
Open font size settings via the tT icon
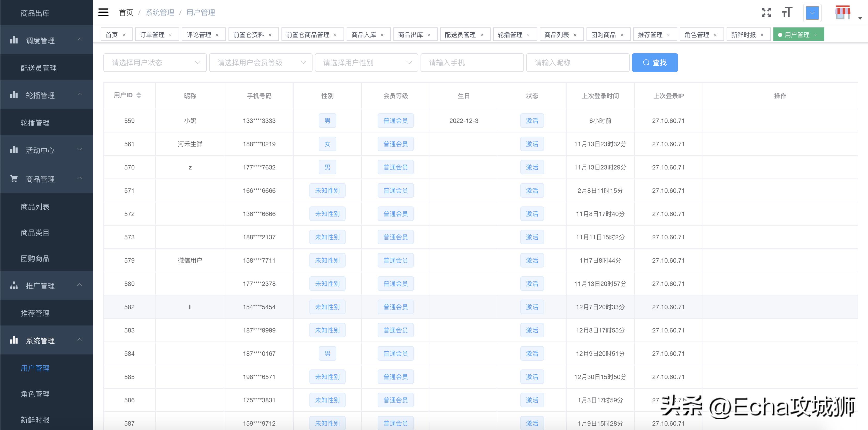tap(787, 12)
